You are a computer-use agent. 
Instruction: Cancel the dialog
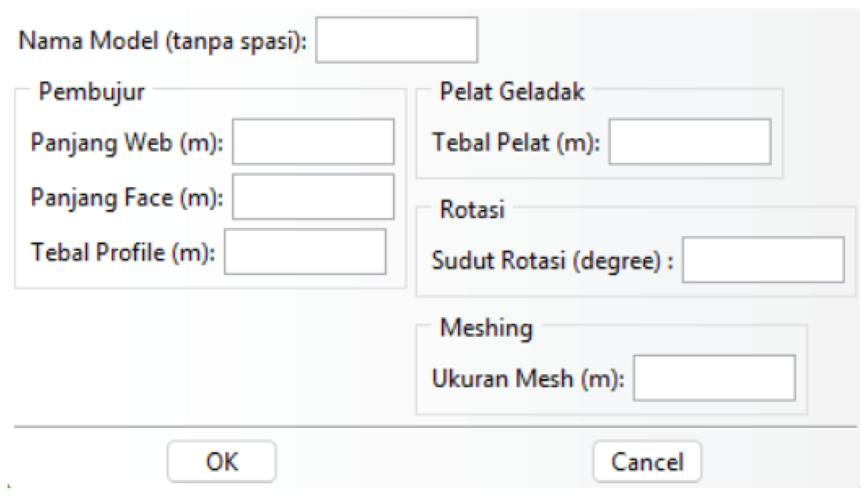647,461
